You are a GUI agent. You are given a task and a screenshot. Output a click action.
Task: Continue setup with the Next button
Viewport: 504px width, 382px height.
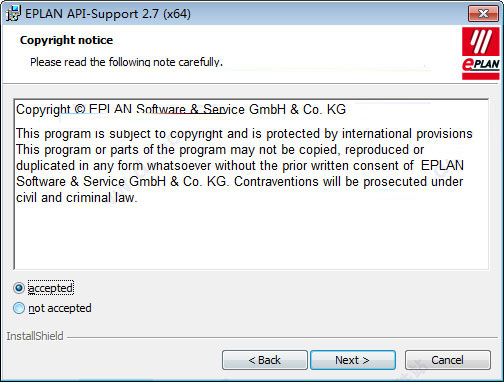[353, 360]
